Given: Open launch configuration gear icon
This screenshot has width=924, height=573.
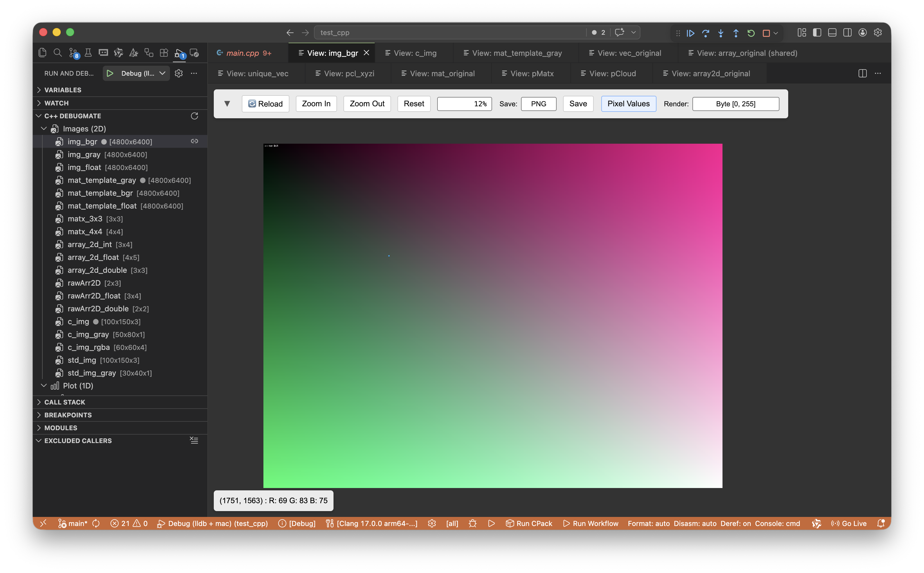Looking at the screenshot, I should click(179, 74).
